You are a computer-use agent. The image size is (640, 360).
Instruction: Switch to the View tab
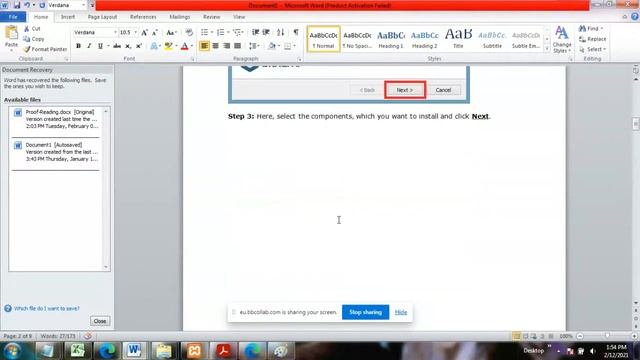click(x=239, y=17)
